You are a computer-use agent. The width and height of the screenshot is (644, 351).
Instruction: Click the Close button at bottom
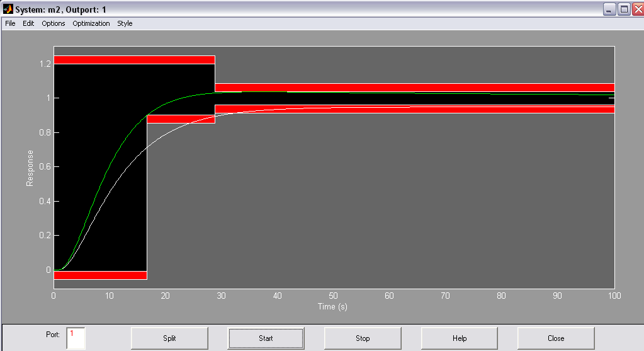556,338
